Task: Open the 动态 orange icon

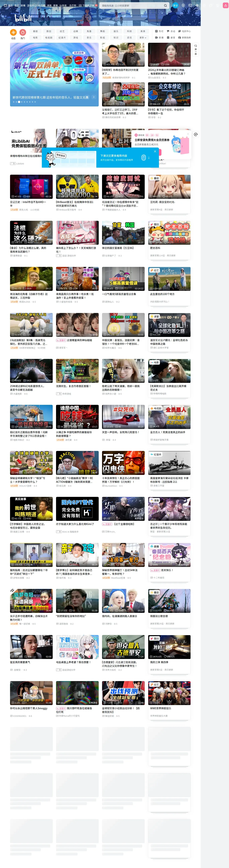Action: click(13, 32)
